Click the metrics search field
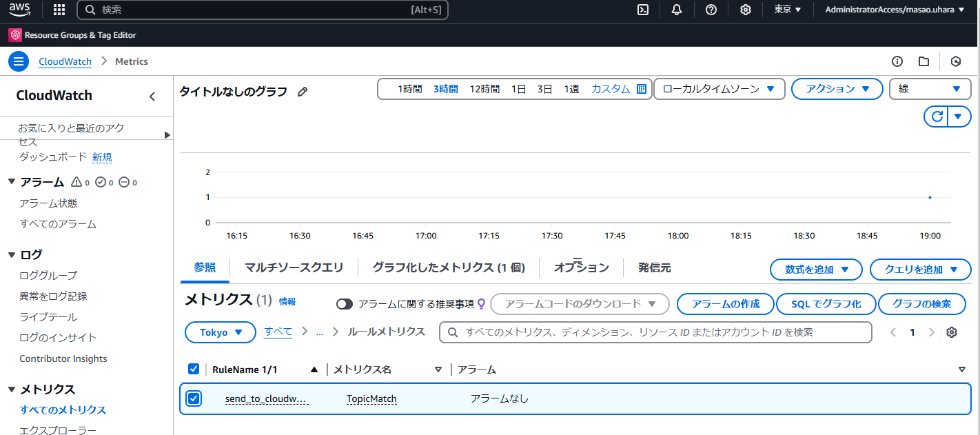The height and width of the screenshot is (435, 980). click(656, 332)
